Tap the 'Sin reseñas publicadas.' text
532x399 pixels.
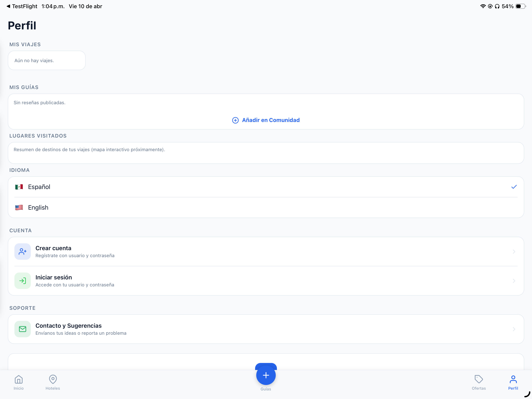(x=40, y=102)
